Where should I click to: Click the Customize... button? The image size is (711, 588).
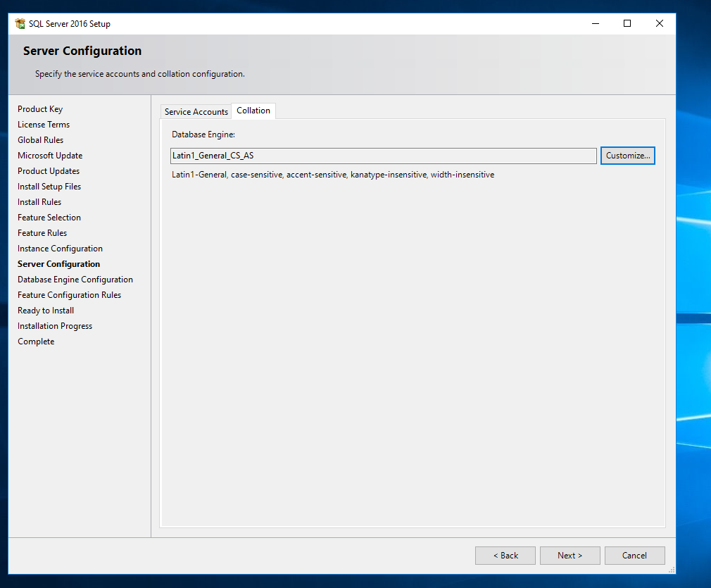628,156
